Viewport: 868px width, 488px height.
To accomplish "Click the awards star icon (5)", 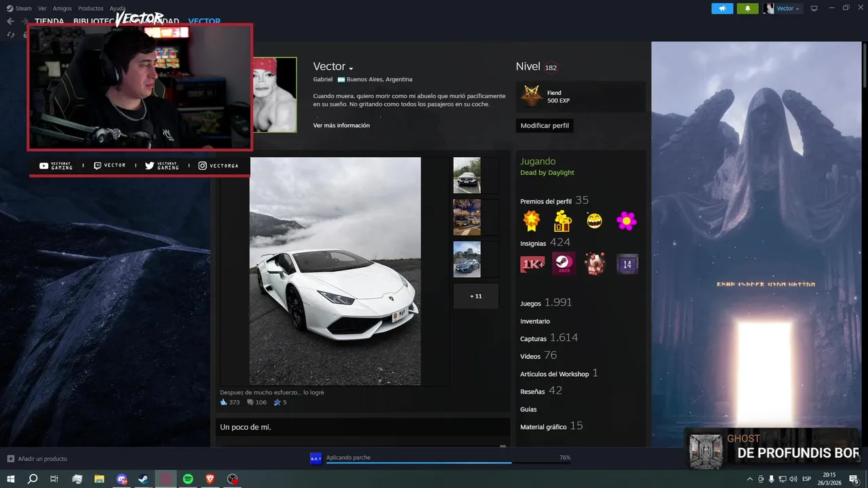I will (x=277, y=403).
